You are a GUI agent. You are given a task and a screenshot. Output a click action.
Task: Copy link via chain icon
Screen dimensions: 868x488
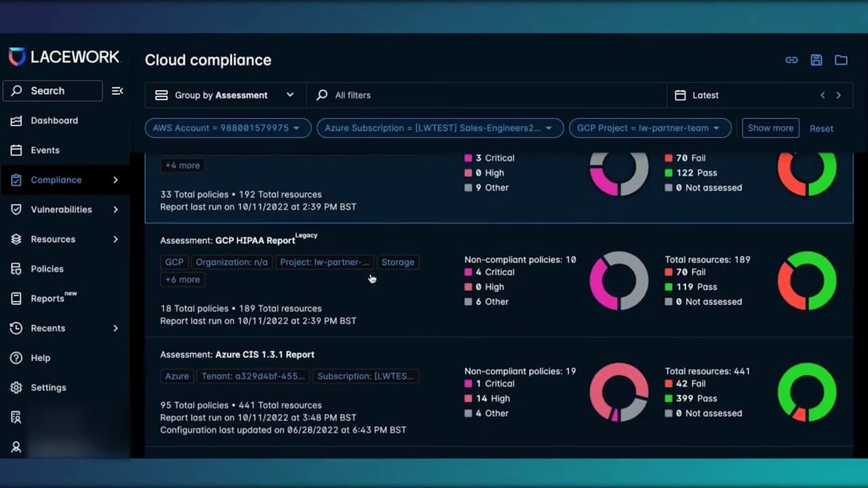coord(791,60)
